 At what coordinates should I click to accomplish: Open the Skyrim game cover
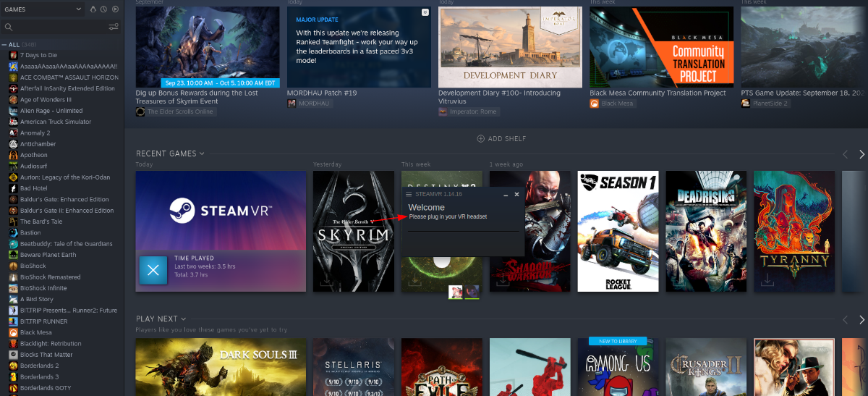point(354,231)
